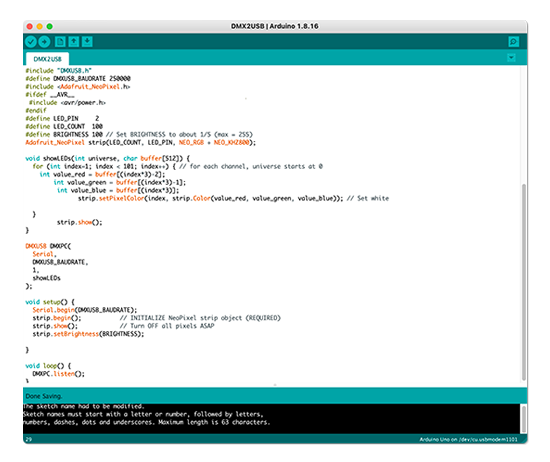Image resolution: width=550 pixels, height=462 pixels.
Task: Select the DMX2USB sketch tab
Action: [x=47, y=59]
